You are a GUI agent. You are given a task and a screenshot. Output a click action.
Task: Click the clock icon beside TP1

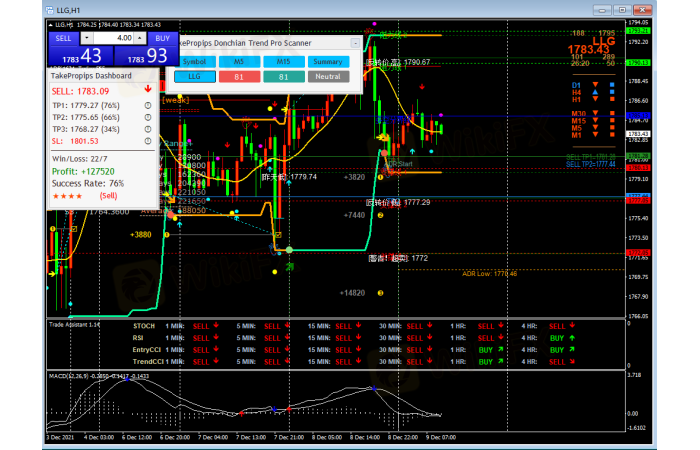point(147,105)
